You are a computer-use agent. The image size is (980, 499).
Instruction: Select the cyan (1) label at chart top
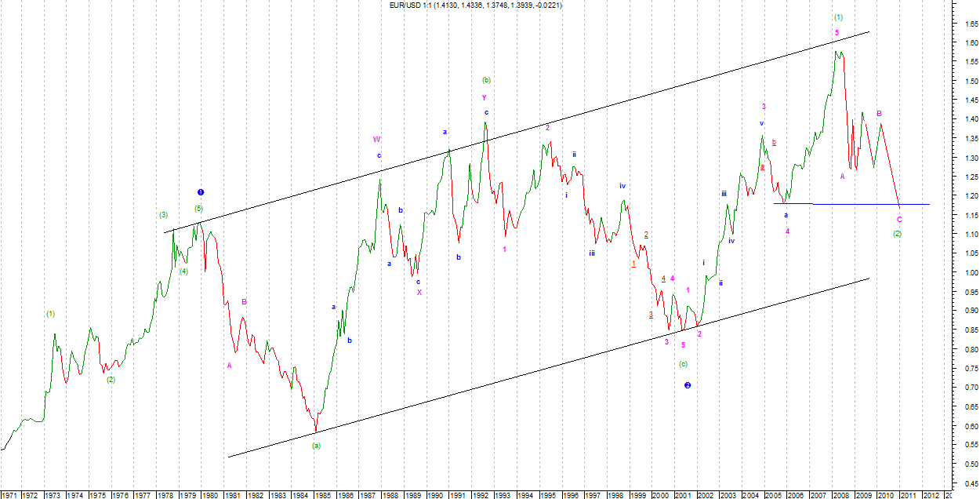pos(838,16)
